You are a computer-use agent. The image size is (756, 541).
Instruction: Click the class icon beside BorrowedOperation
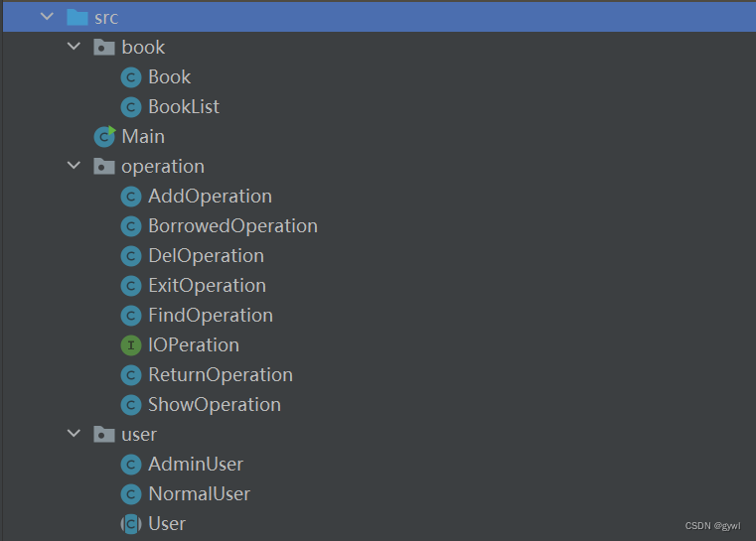[x=131, y=226]
